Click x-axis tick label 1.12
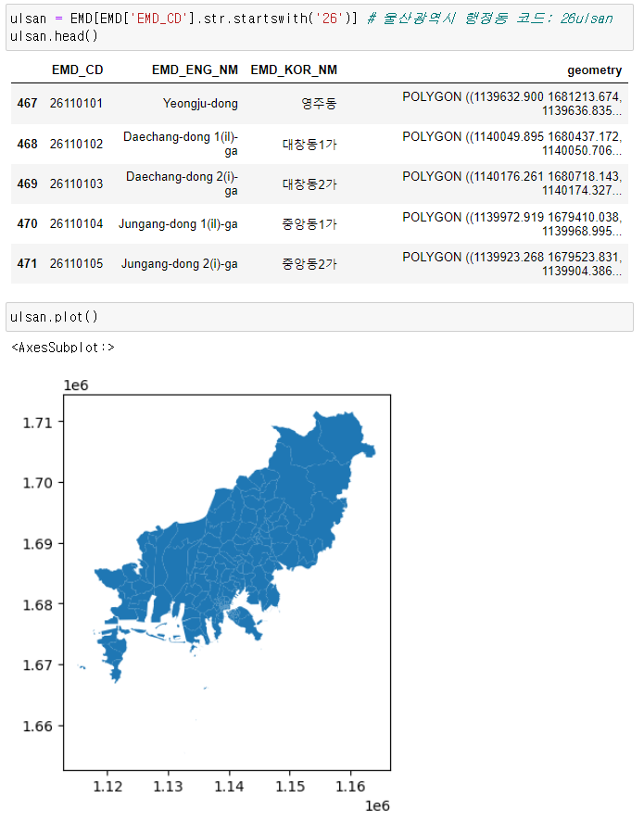 tap(107, 787)
